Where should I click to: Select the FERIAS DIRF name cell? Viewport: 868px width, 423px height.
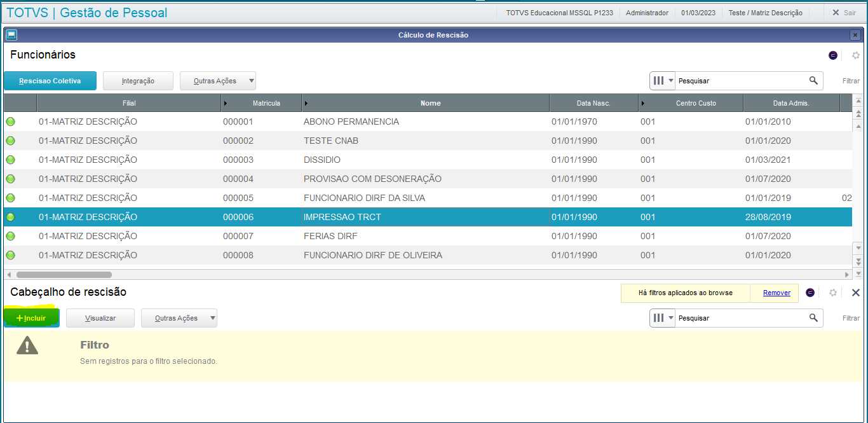coord(425,236)
